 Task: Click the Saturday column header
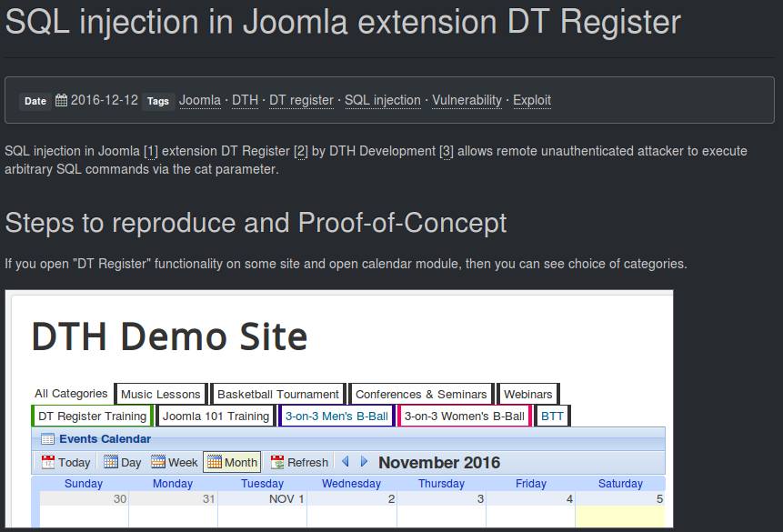620,484
